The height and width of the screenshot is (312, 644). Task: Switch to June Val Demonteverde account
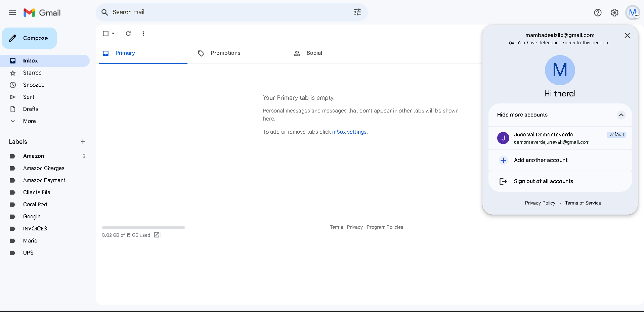[x=560, y=138]
